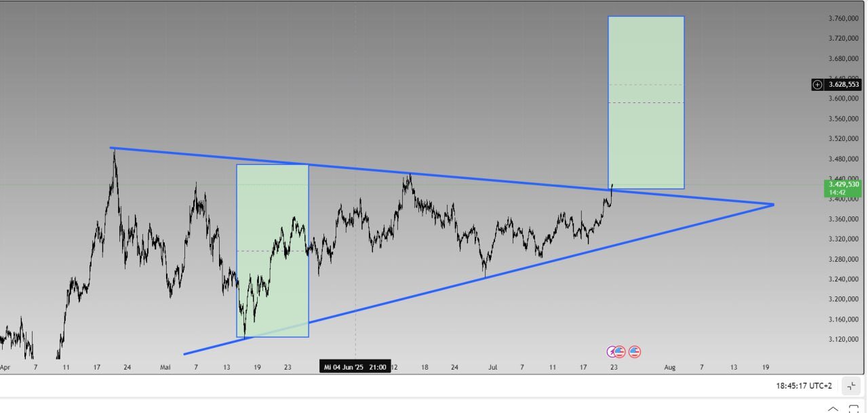Click the Mai label on the time axis

coord(165,367)
